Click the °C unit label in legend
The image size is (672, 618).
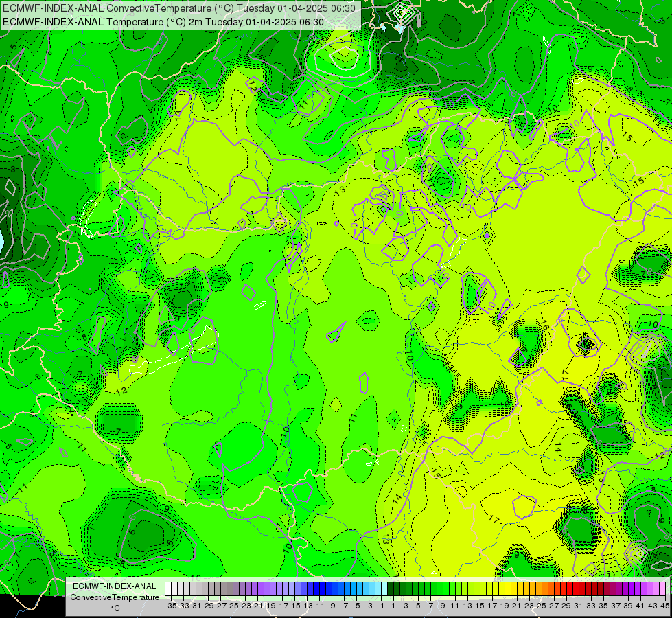tap(115, 608)
